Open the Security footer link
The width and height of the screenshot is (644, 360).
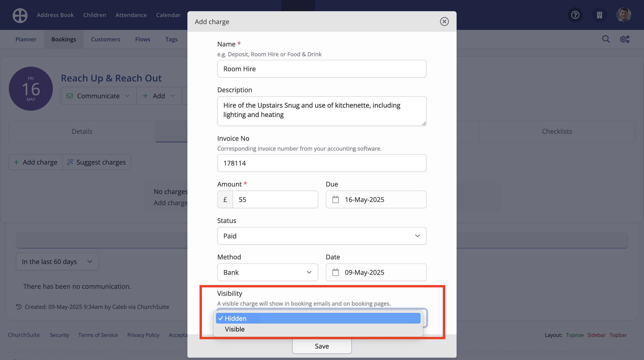(x=59, y=335)
